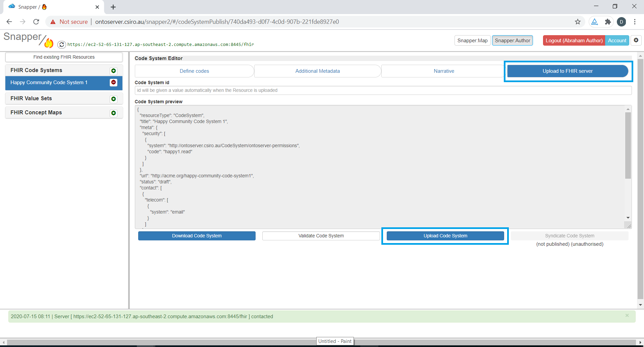Go forward in browser history
Image resolution: width=644 pixels, height=347 pixels.
pos(23,22)
